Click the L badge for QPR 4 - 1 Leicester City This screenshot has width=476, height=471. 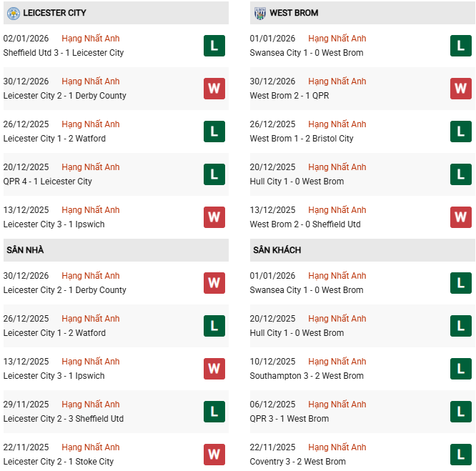214,174
